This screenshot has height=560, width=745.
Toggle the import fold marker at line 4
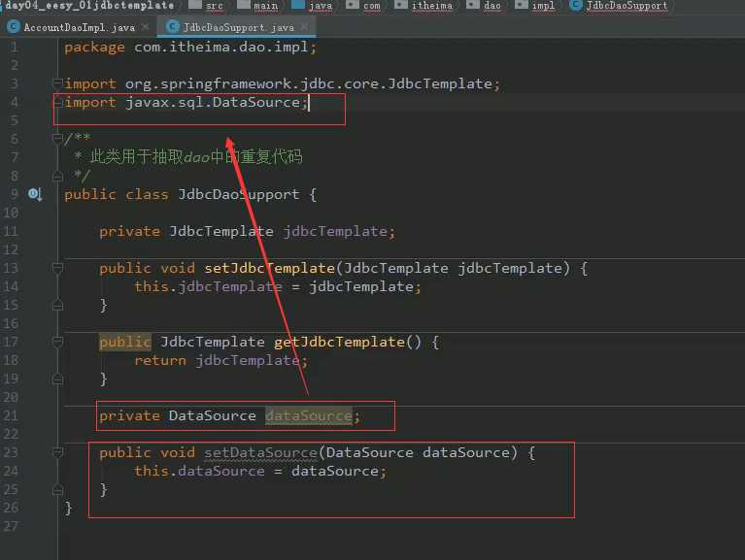(x=57, y=102)
